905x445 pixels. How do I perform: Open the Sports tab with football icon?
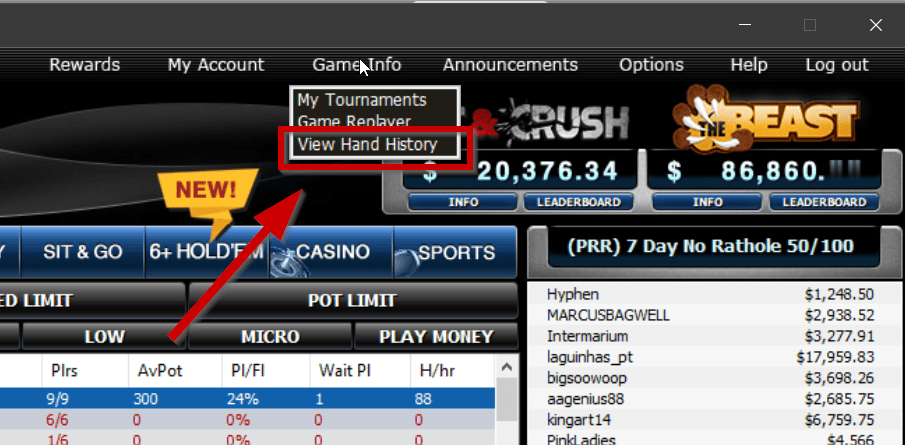coord(455,252)
